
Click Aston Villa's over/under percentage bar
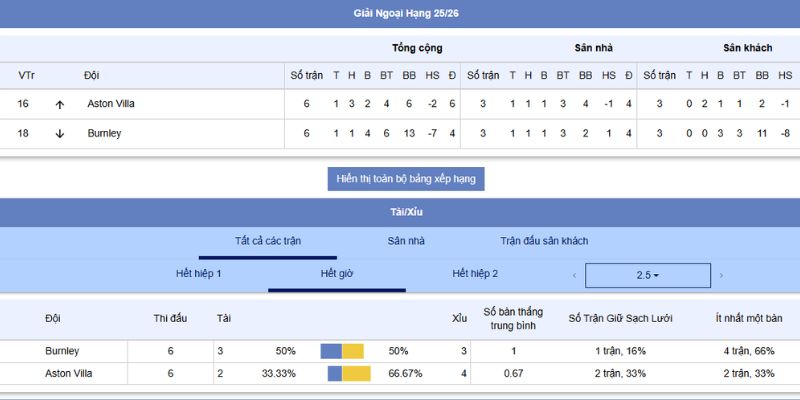pos(349,373)
